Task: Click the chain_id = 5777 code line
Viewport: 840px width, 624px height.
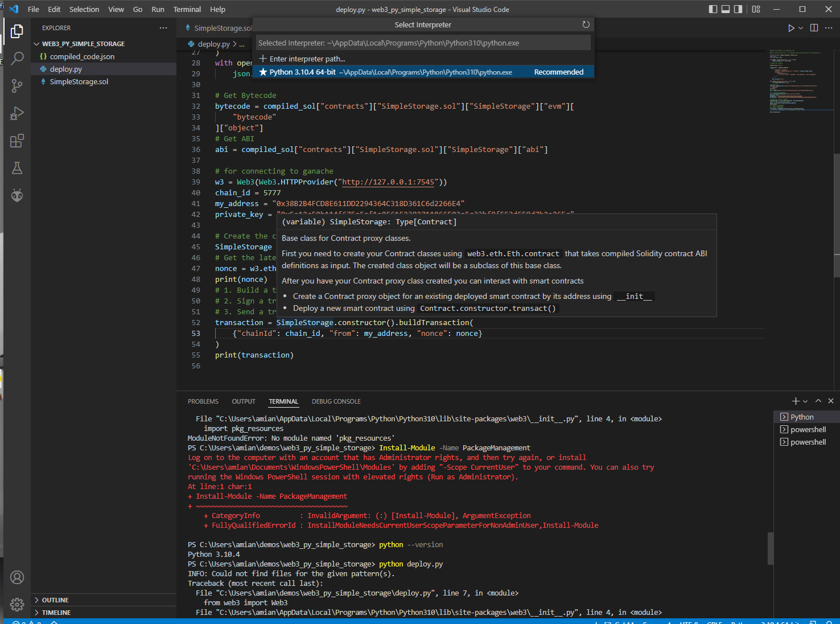Action: pos(248,193)
